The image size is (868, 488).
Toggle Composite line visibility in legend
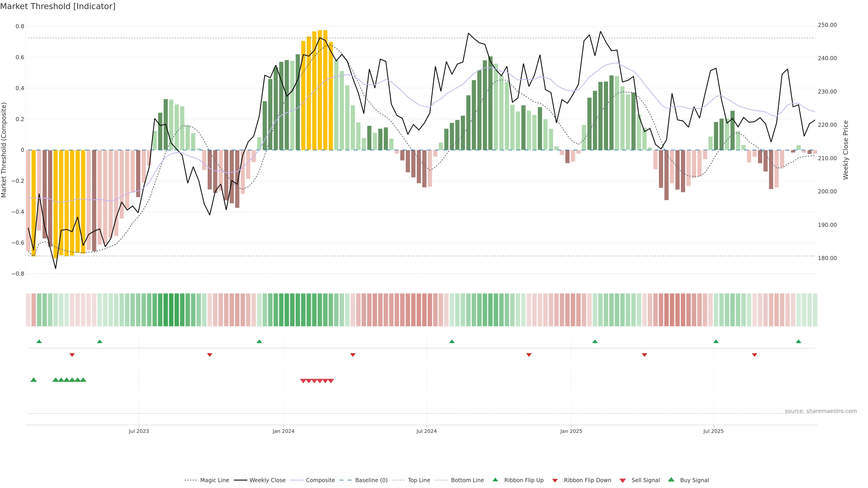(x=320, y=480)
